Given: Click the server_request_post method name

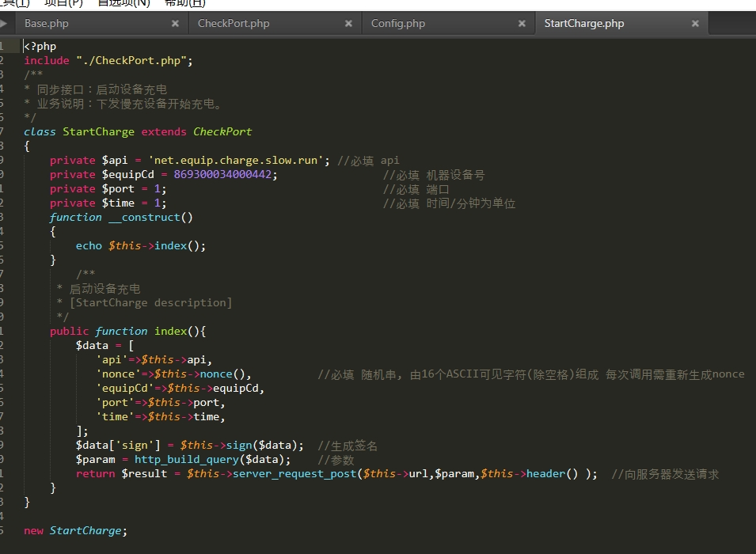Looking at the screenshot, I should (294, 474).
